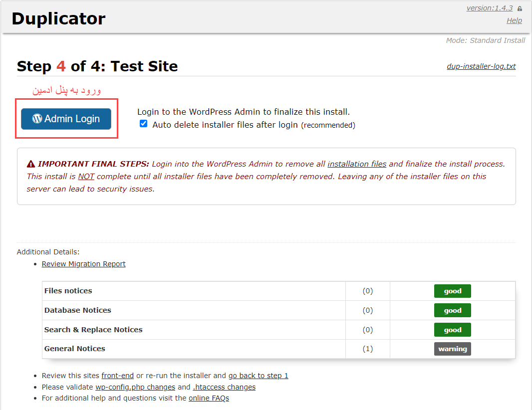
Task: Select the General Notices row label
Action: pos(75,349)
